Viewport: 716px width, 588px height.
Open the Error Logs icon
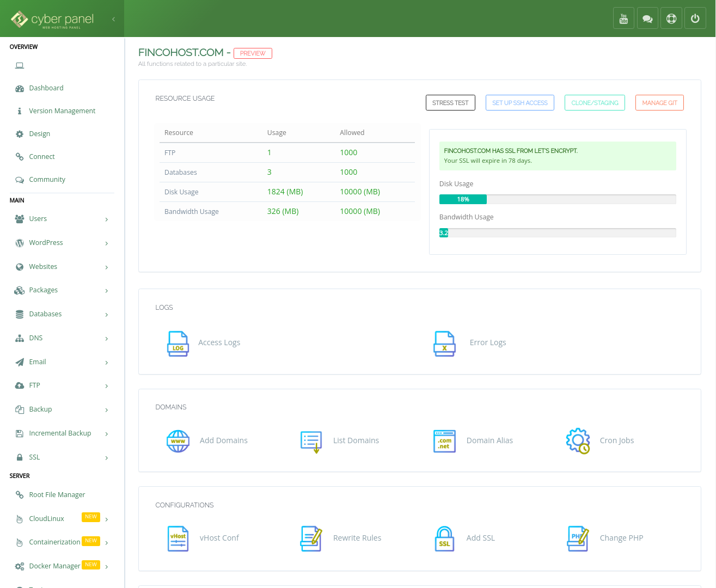pyautogui.click(x=444, y=343)
